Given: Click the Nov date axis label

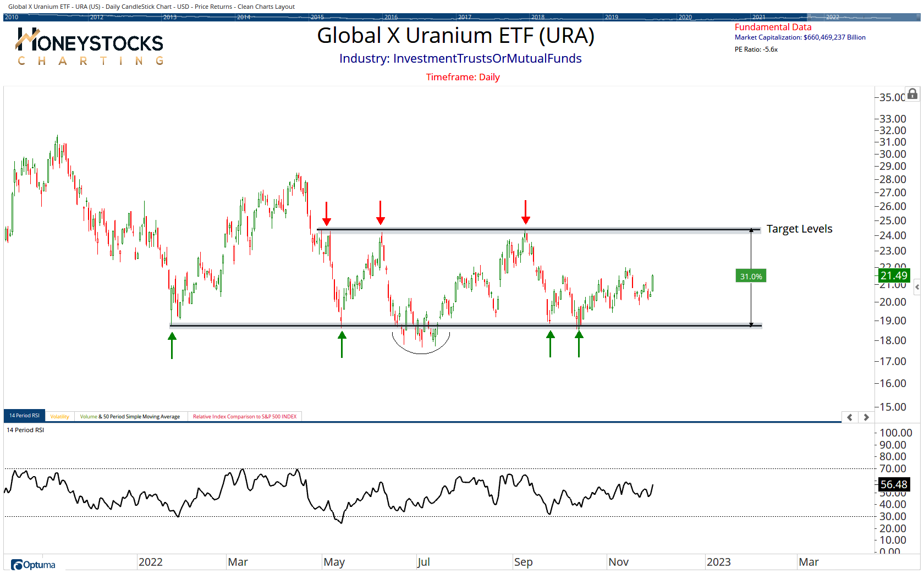Looking at the screenshot, I should click(x=618, y=562).
